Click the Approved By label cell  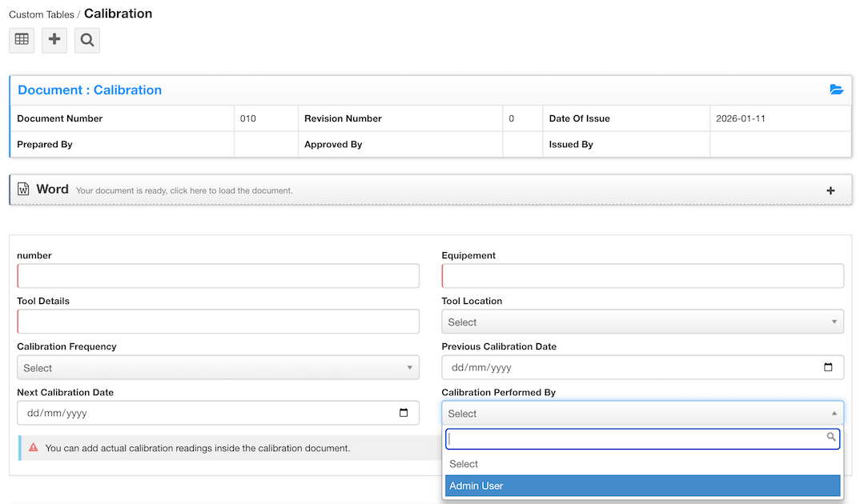tap(400, 144)
